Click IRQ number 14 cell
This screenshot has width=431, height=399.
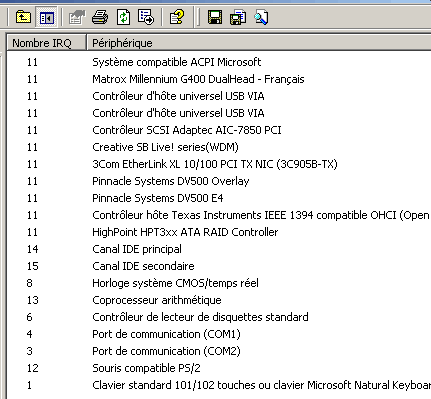[x=33, y=249]
